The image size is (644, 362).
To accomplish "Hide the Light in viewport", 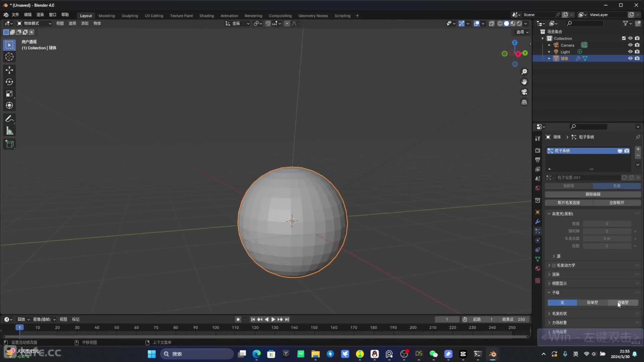I will pos(630,52).
